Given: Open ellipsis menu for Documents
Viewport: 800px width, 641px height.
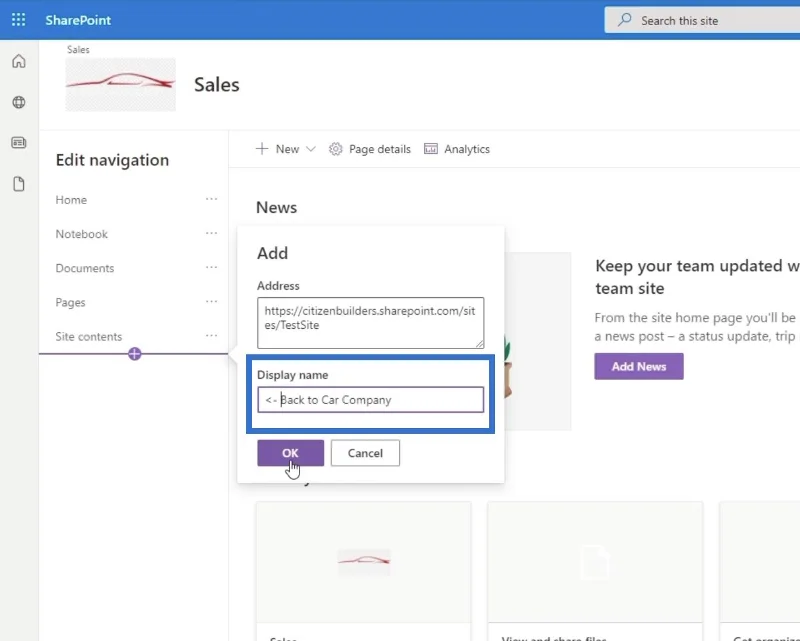Looking at the screenshot, I should click(211, 267).
